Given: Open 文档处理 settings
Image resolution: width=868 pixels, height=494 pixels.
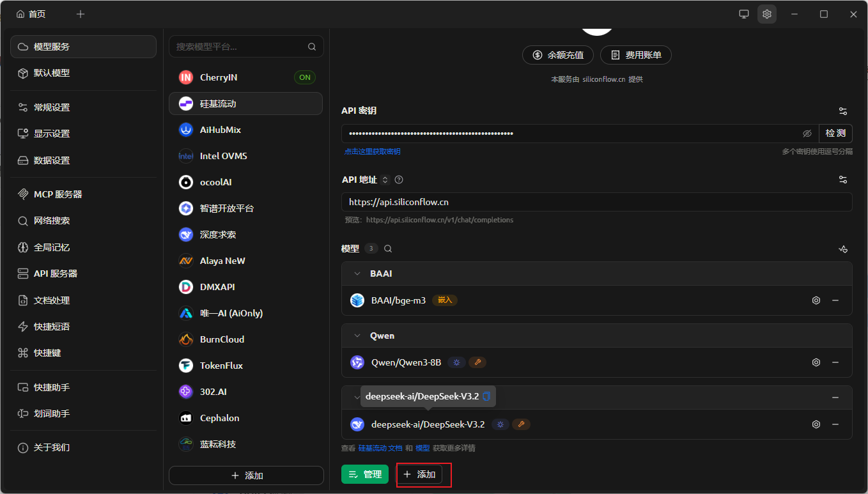Looking at the screenshot, I should click(83, 300).
